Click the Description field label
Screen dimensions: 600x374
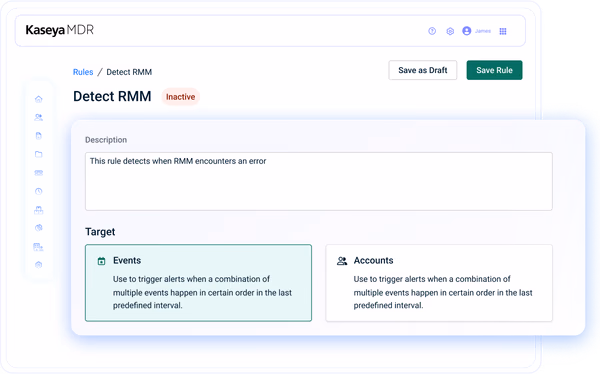[106, 140]
